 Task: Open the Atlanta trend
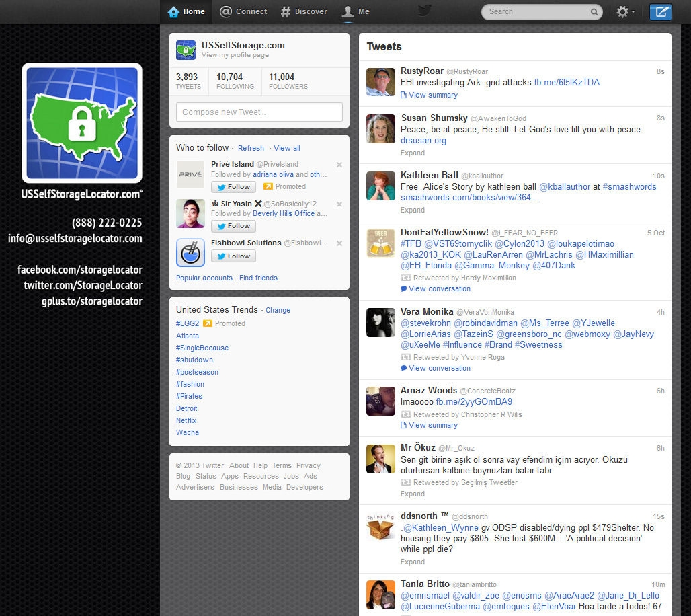(x=188, y=336)
